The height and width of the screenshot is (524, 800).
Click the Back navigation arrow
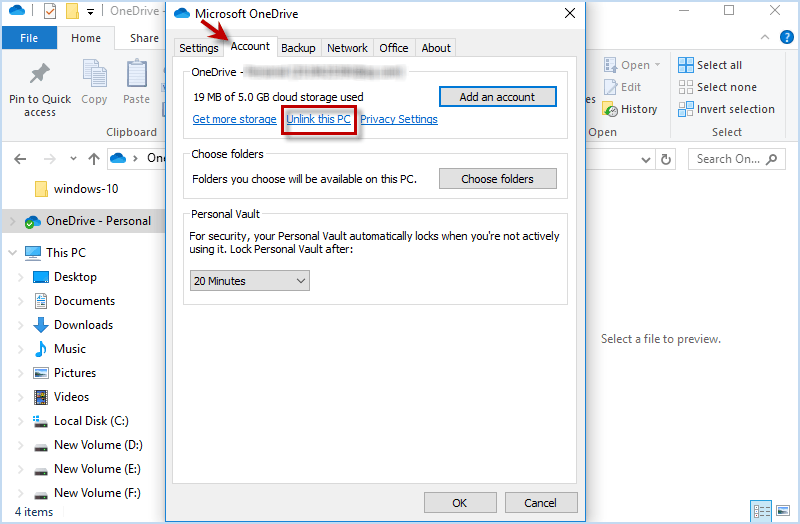click(x=20, y=159)
